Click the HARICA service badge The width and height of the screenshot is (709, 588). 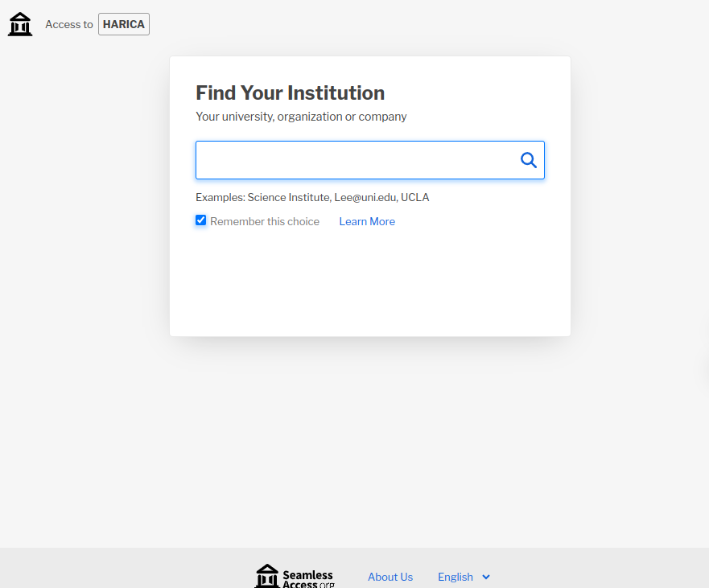pyautogui.click(x=124, y=24)
